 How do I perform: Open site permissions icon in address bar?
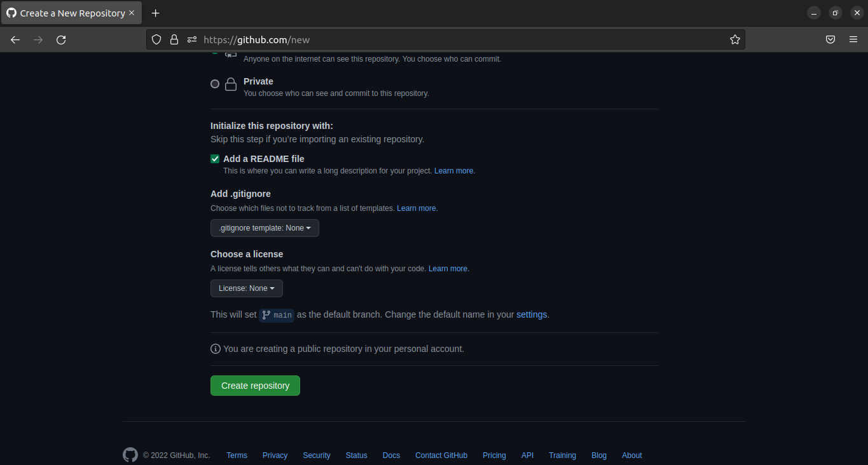[x=192, y=39]
